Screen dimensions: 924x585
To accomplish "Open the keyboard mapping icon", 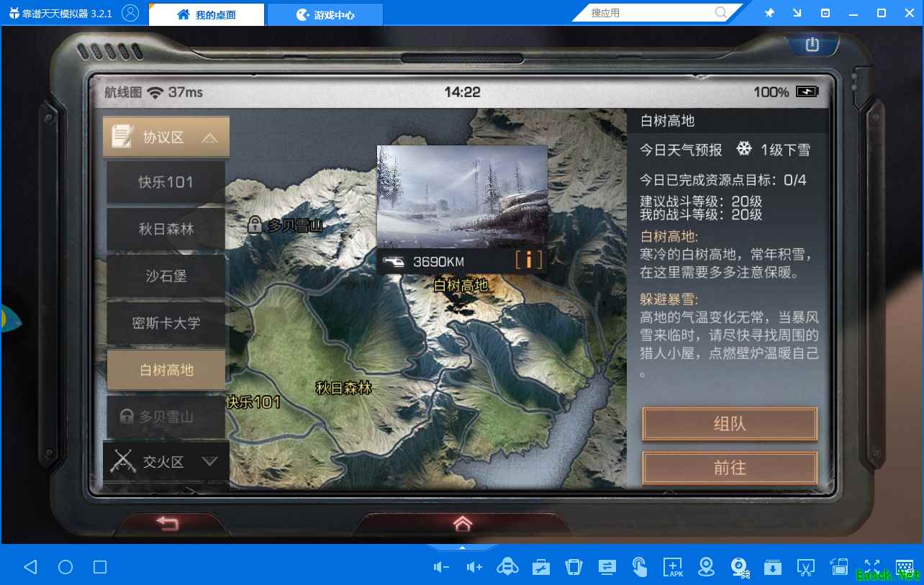I will tap(905, 567).
